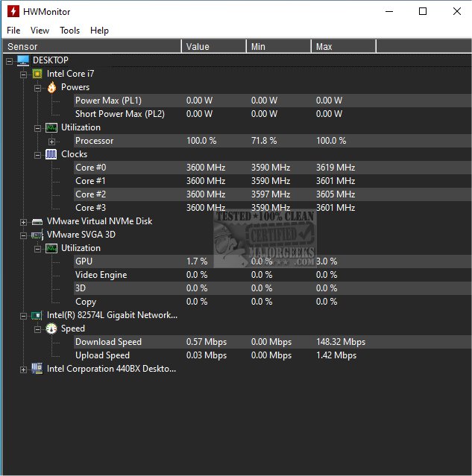
Task: Click the VMware Virtual NVMe Disk drive icon
Action: pos(37,222)
